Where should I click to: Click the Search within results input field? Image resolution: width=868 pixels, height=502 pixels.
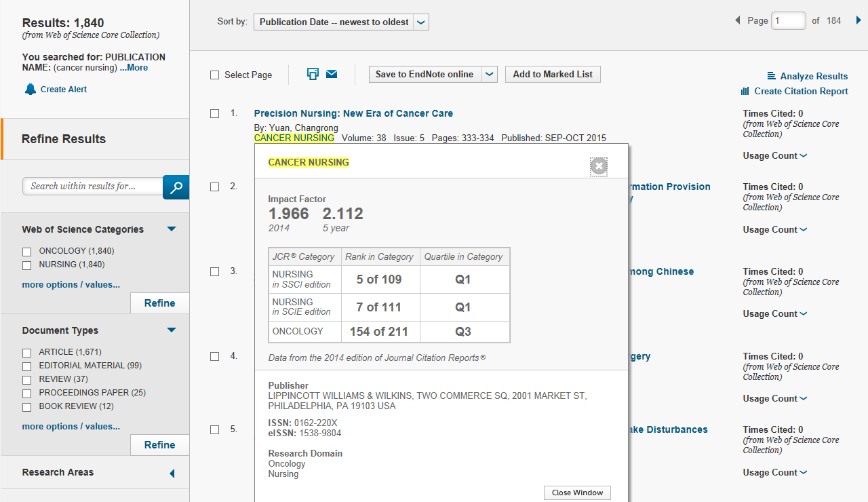point(94,186)
